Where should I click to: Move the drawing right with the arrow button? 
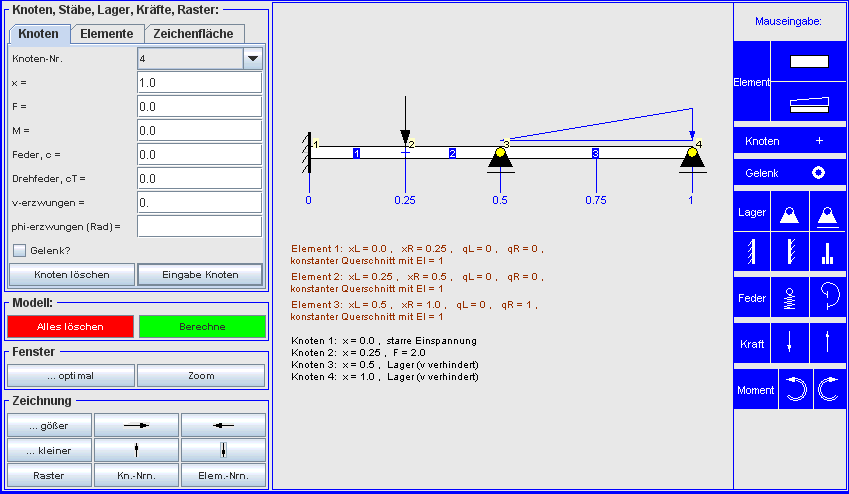tap(136, 425)
